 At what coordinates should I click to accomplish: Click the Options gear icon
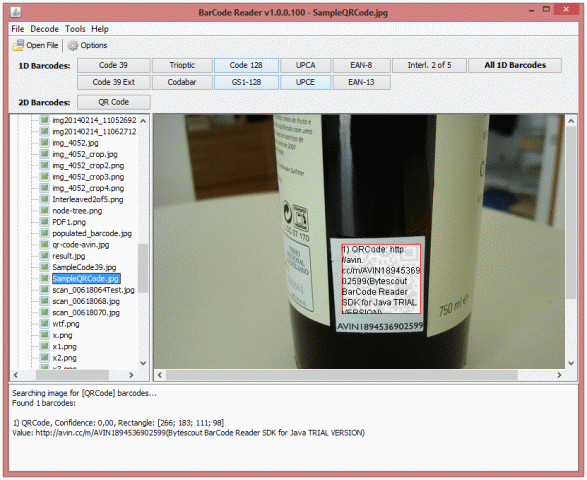tap(73, 45)
